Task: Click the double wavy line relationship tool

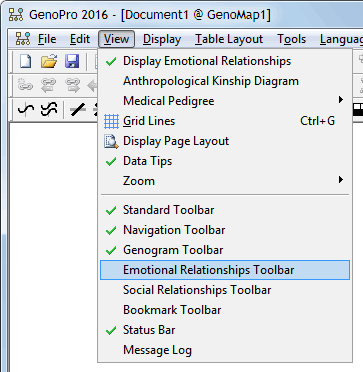Action: 49,109
